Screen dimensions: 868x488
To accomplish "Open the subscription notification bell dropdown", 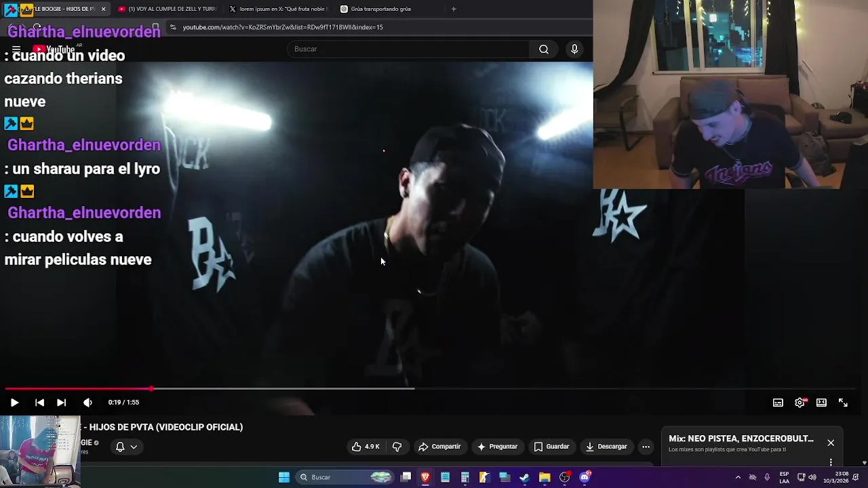I will (x=126, y=447).
